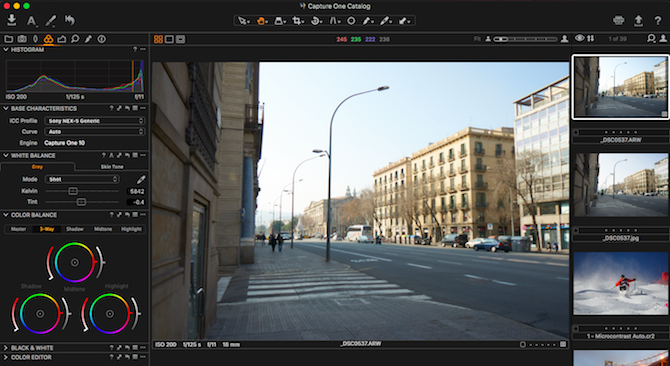Select the Loupe cursor tool
The width and height of the screenshot is (670, 366).
tap(279, 20)
